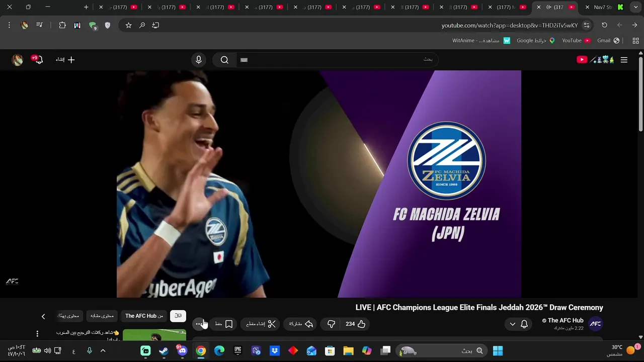Like the video showing 234 likes
The width and height of the screenshot is (644, 362).
click(355, 324)
